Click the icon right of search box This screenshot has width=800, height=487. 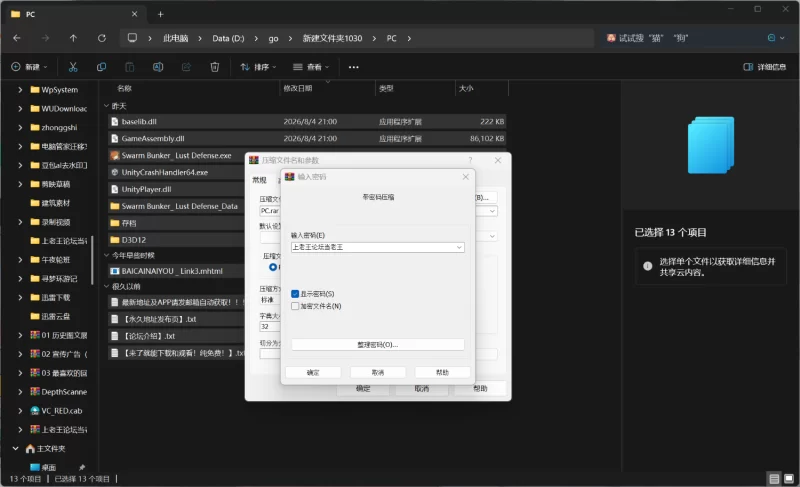pos(776,38)
